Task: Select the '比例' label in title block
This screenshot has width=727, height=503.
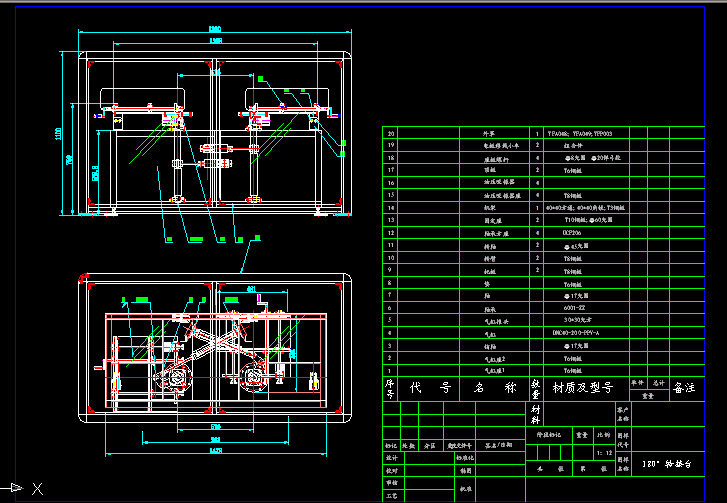Action: click(x=604, y=435)
